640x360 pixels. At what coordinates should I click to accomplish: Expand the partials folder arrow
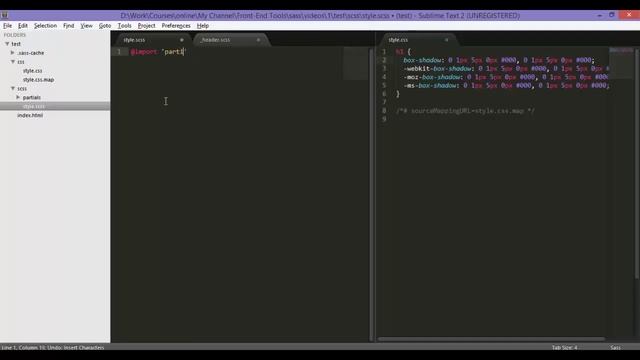pos(18,97)
